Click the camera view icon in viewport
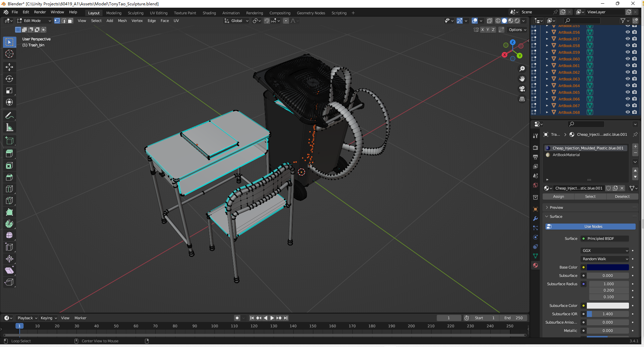This screenshot has height=347, width=644. [x=522, y=89]
